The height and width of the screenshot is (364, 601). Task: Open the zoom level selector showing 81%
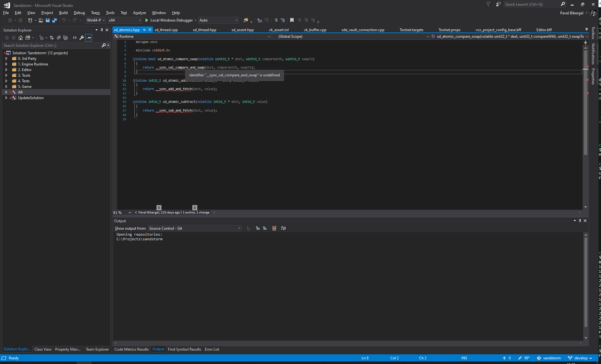122,212
